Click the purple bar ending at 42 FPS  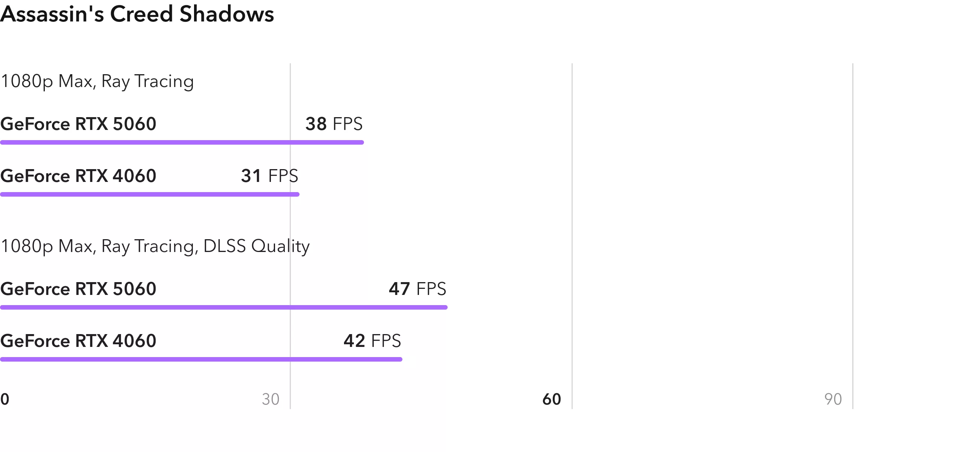coord(201,359)
